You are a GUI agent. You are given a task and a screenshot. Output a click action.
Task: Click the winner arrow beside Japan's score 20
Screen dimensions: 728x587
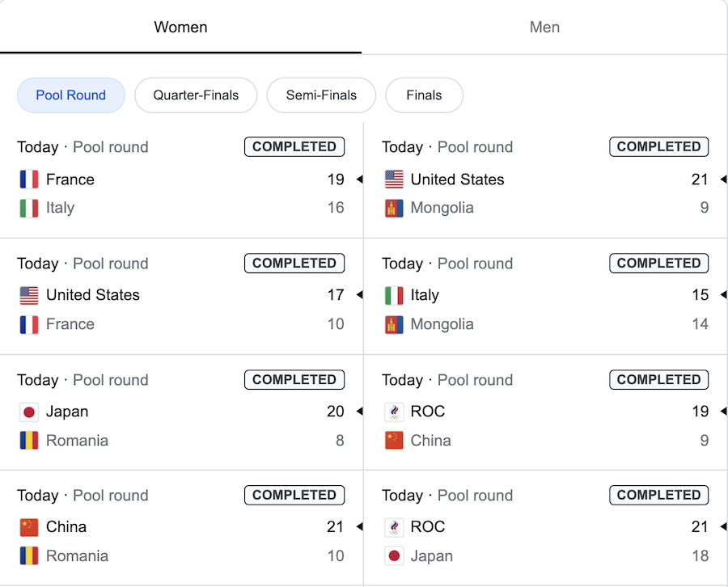click(x=359, y=411)
